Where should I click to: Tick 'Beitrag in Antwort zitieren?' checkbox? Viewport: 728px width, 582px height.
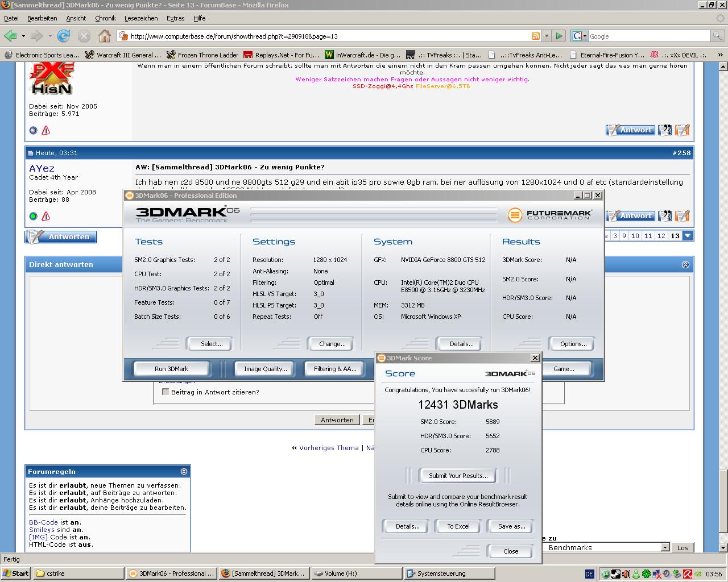166,392
